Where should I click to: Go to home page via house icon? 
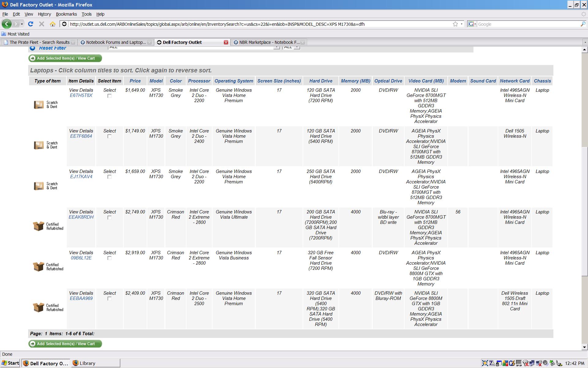pyautogui.click(x=53, y=24)
